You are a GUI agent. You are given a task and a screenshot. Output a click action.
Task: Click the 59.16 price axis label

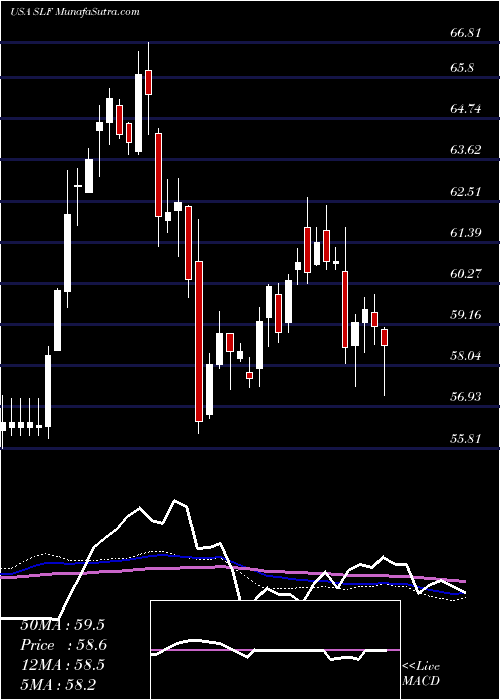pyautogui.click(x=466, y=315)
